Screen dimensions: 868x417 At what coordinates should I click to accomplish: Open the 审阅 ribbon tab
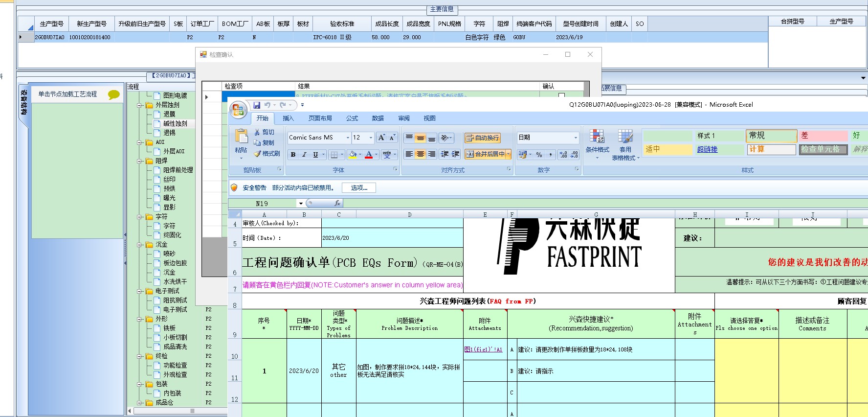click(404, 118)
